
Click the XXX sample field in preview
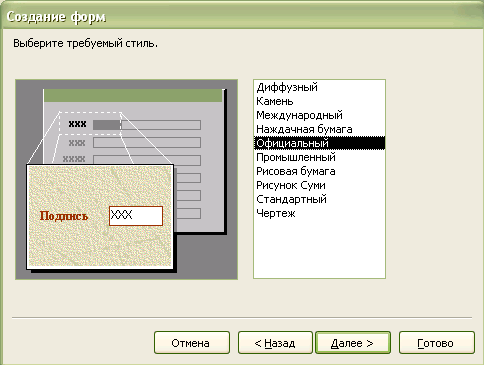pos(136,216)
